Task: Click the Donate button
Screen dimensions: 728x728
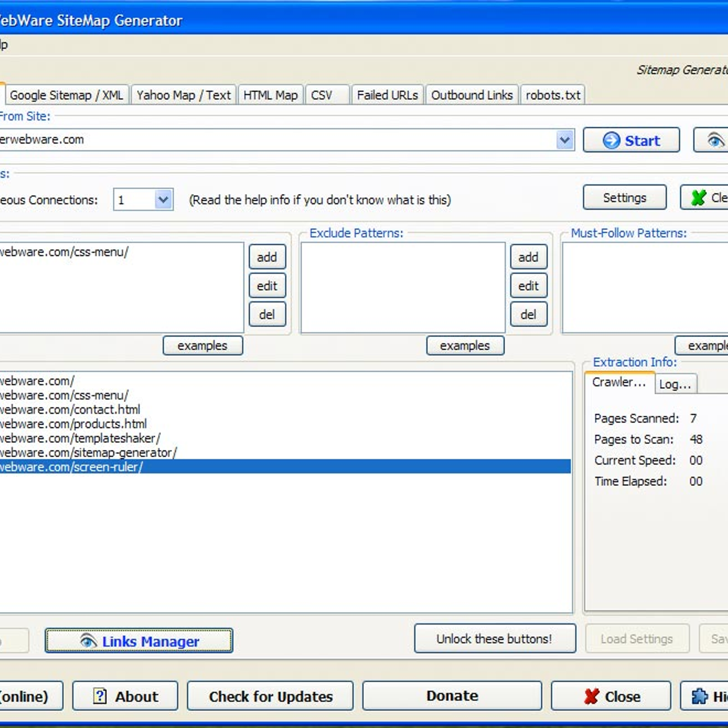Action: click(x=452, y=696)
